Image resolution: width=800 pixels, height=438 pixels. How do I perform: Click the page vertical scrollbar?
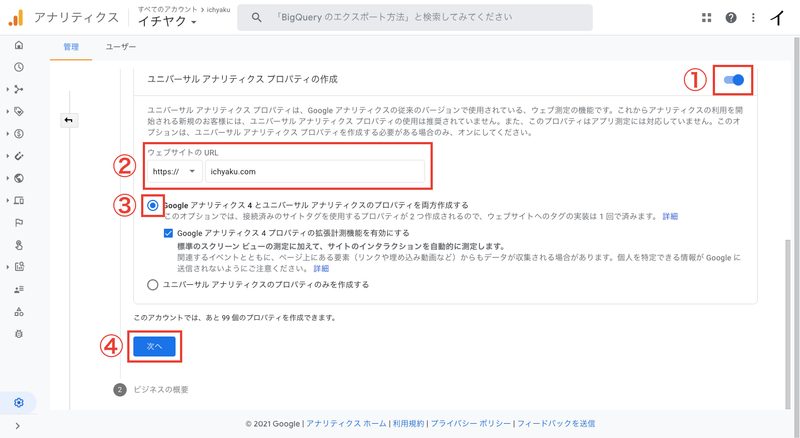coord(787,324)
